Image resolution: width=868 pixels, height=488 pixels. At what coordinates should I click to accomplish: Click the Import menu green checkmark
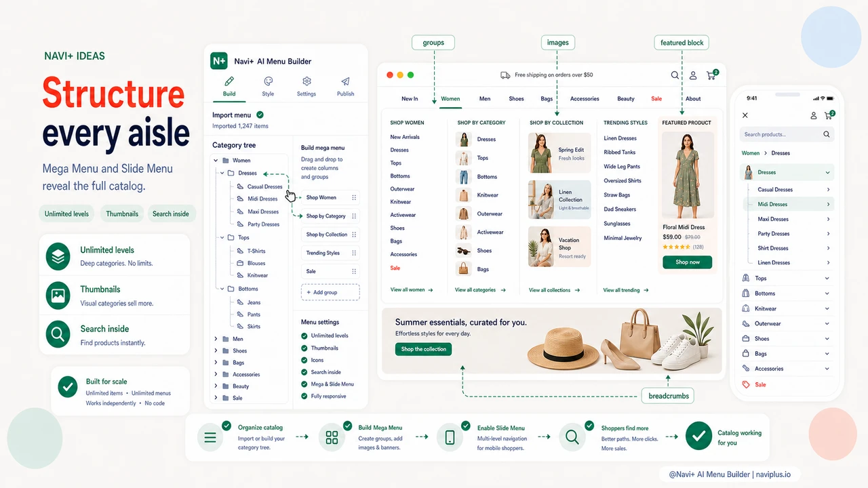260,115
